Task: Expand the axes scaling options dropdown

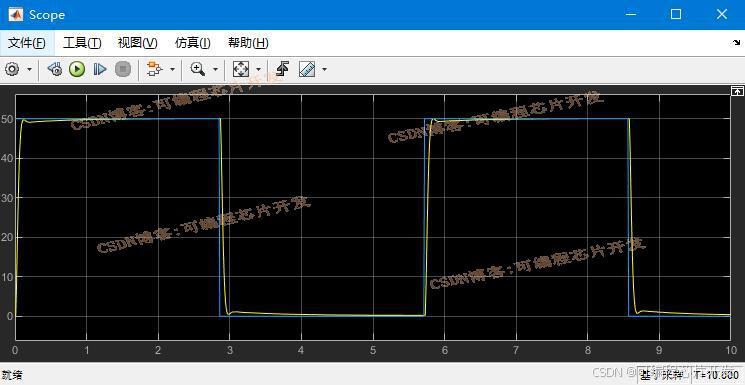Action: pos(258,69)
